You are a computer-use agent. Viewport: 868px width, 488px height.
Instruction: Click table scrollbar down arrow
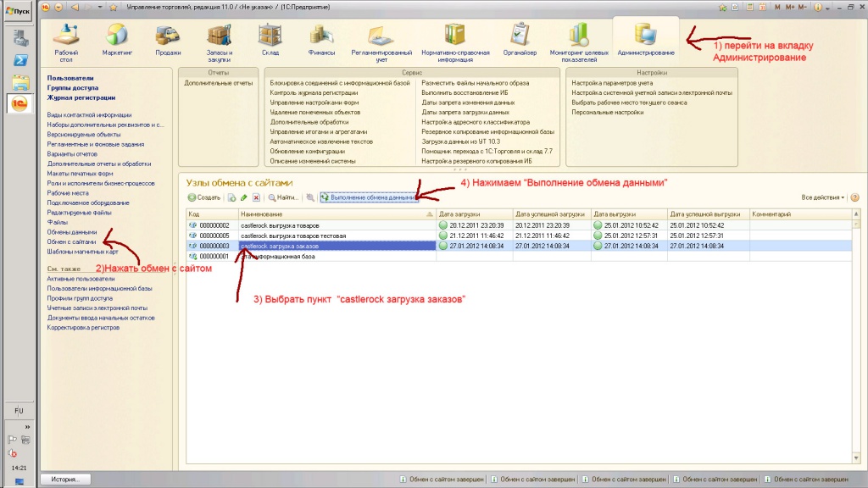(x=856, y=458)
